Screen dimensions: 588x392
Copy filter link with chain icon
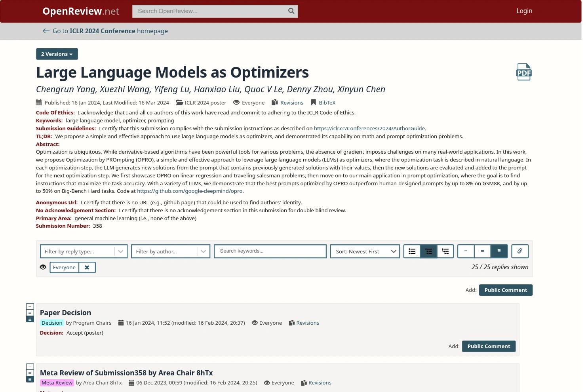point(520,251)
